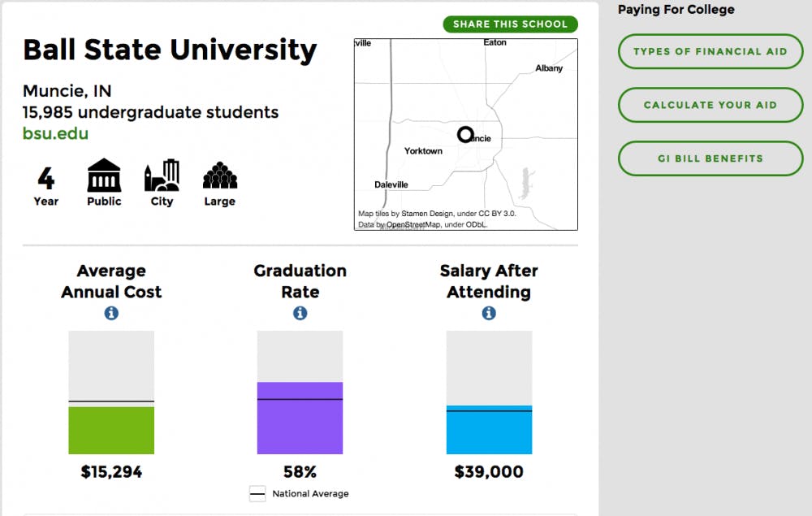Open the Graduation Rate info tooltip
This screenshot has width=812, height=516.
coord(300,312)
